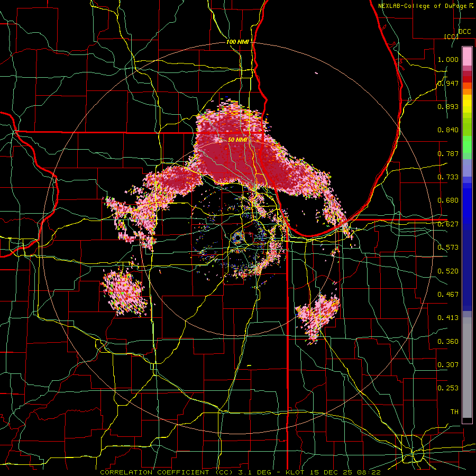The image size is (476, 476).
Task: Click the 0.413 scale value
Action: 448,318
